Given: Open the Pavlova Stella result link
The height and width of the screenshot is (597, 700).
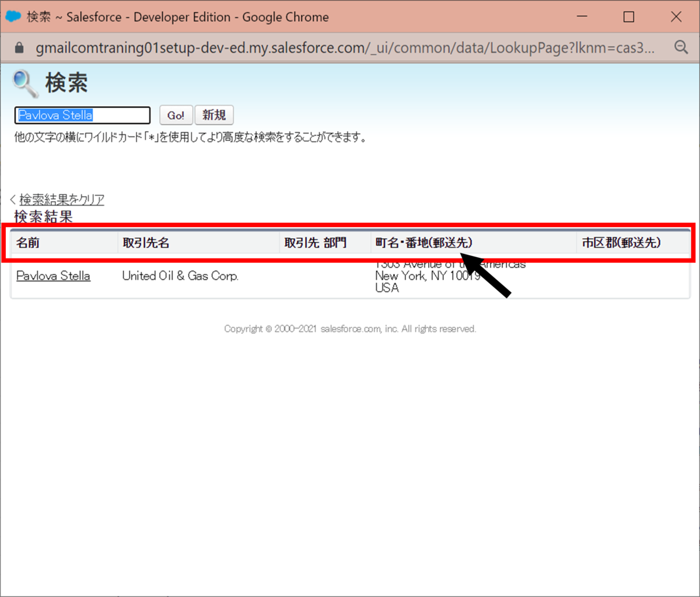Looking at the screenshot, I should [53, 275].
